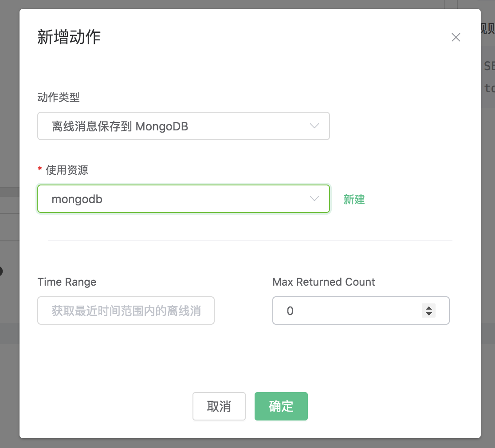Increase Max Returned Count using up arrow
495x448 pixels.
[x=428, y=307]
